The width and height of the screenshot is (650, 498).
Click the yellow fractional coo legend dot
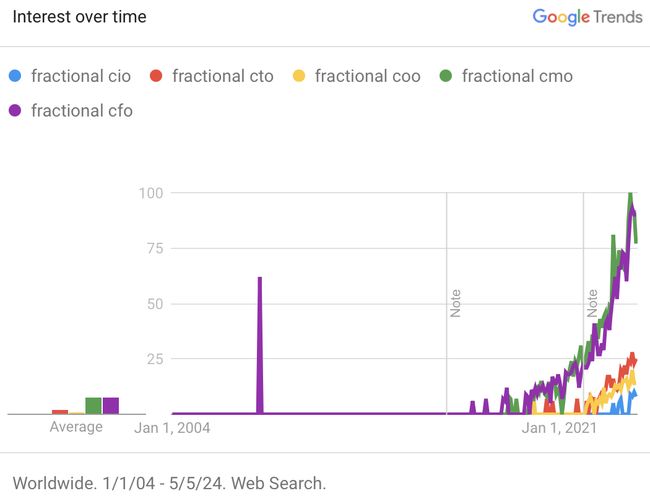(298, 76)
